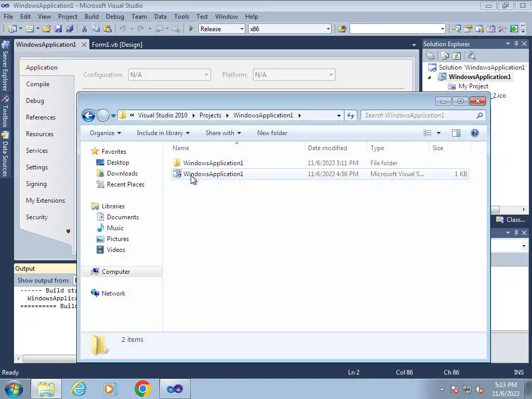532x399 pixels.
Task: Select the Signing properties tab
Action: click(36, 184)
